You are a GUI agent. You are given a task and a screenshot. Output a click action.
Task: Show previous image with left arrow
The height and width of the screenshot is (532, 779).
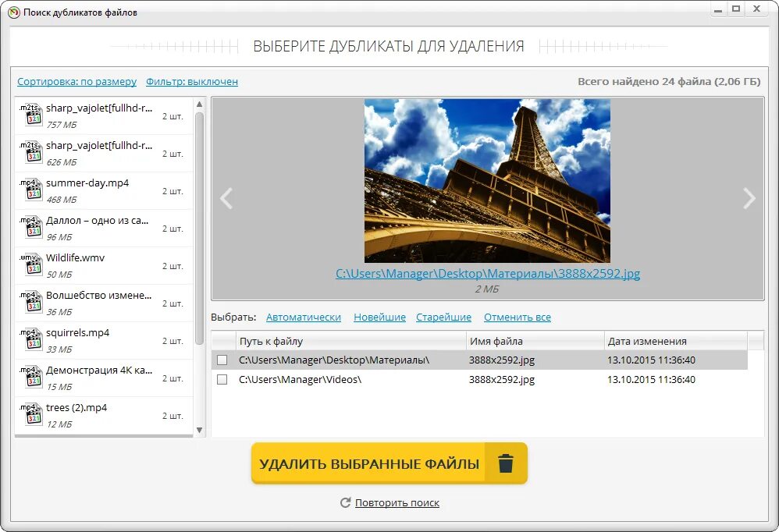(226, 198)
